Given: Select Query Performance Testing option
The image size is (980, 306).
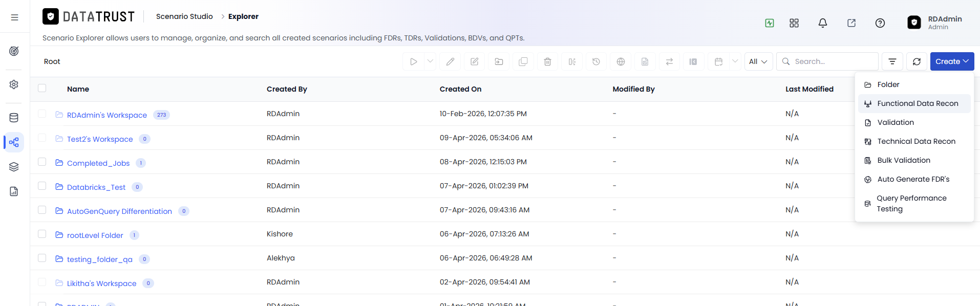Looking at the screenshot, I should [914, 203].
